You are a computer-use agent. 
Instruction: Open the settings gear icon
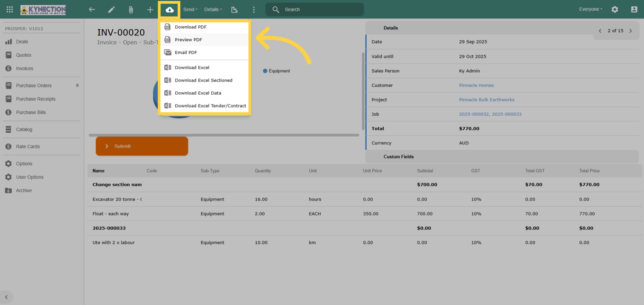615,9
